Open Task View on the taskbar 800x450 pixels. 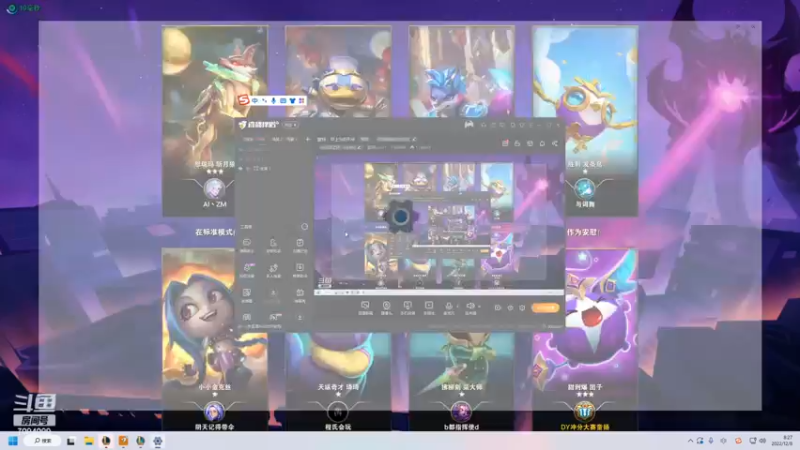[71, 441]
